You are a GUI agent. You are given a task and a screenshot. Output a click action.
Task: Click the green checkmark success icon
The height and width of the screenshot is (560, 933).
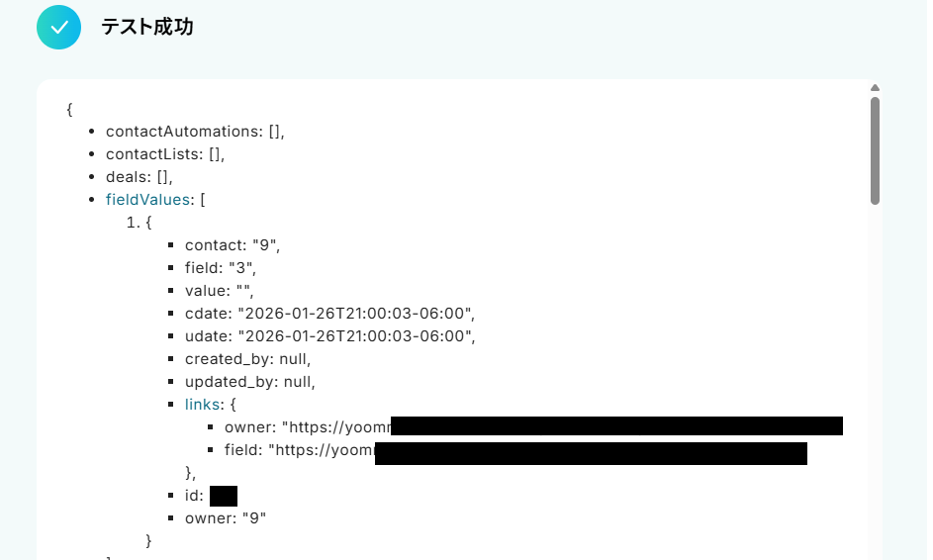pos(59,28)
